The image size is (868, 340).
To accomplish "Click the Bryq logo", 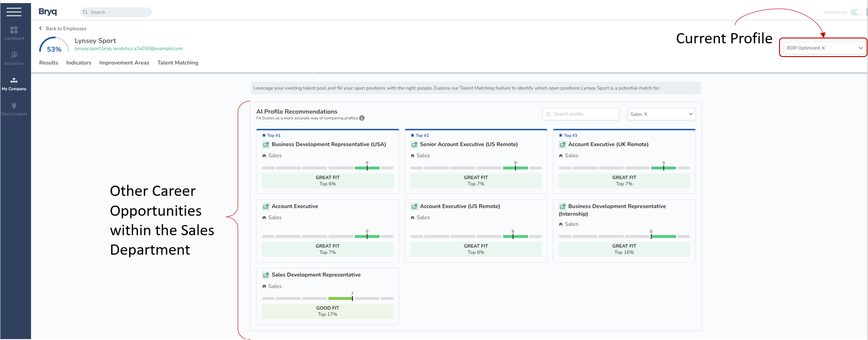I will [x=48, y=11].
